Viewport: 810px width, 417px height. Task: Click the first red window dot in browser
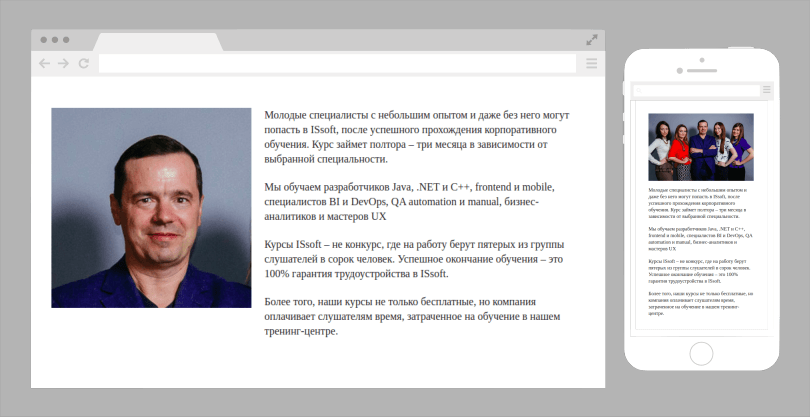43,40
